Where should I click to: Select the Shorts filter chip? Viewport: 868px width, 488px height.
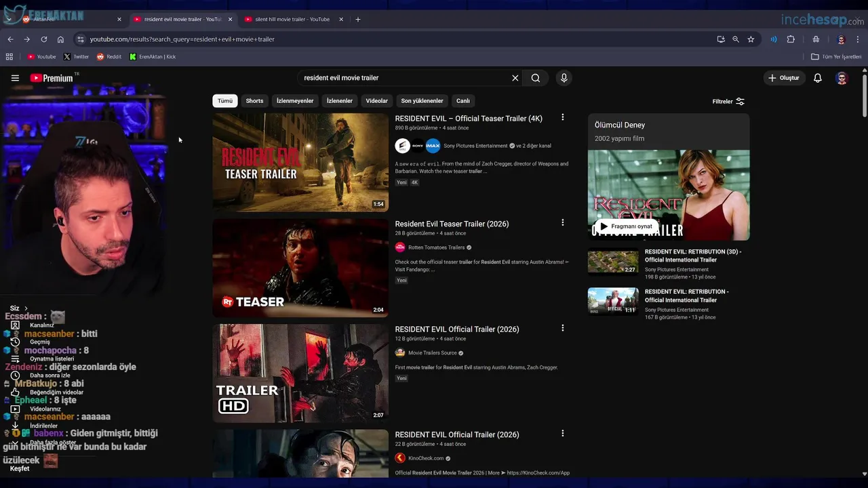click(254, 101)
